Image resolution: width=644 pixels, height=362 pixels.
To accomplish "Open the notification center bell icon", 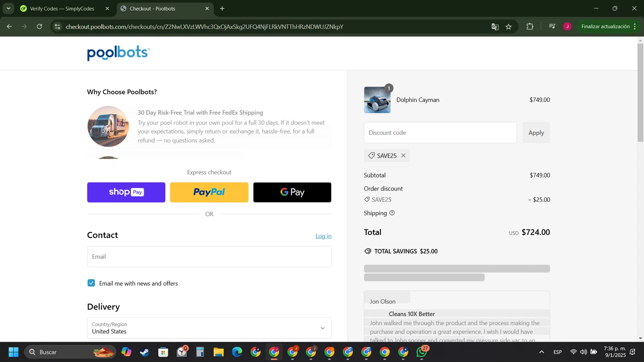I will click(x=633, y=352).
